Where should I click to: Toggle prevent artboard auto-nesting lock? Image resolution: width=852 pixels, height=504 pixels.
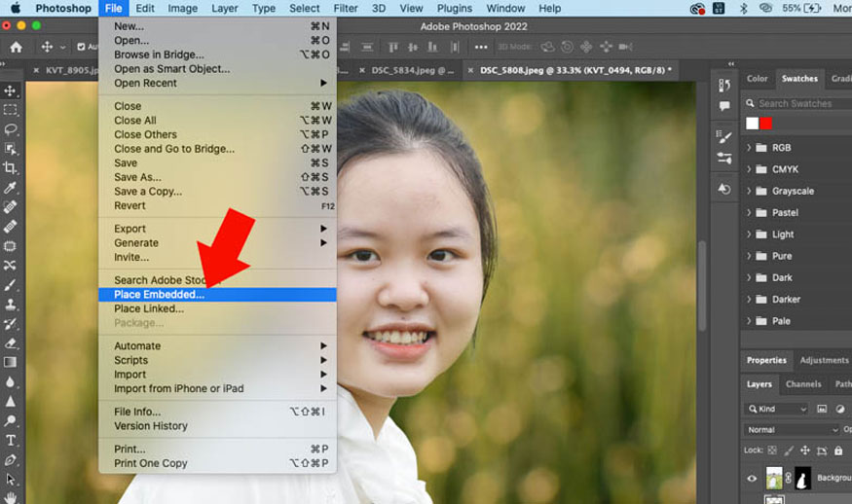tap(822, 450)
